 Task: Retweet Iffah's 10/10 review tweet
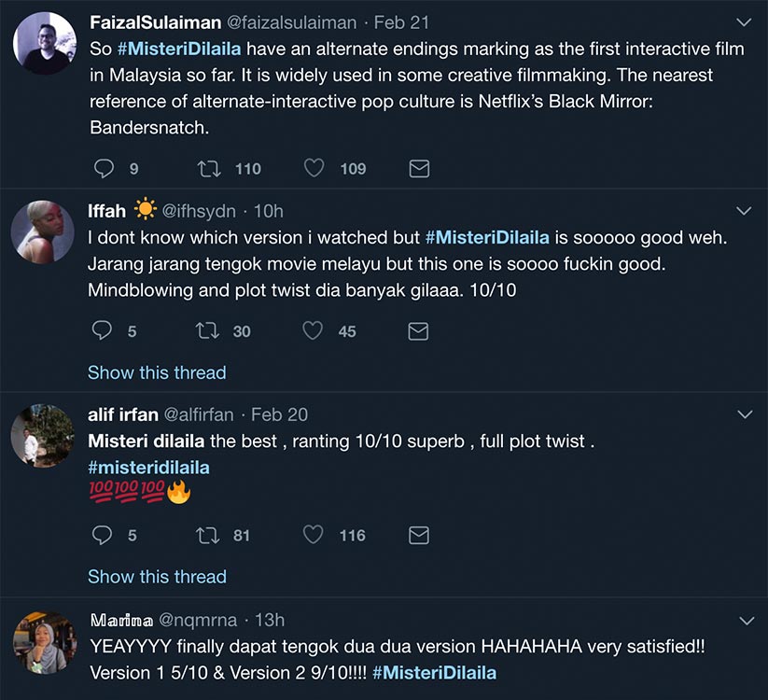pyautogui.click(x=207, y=330)
